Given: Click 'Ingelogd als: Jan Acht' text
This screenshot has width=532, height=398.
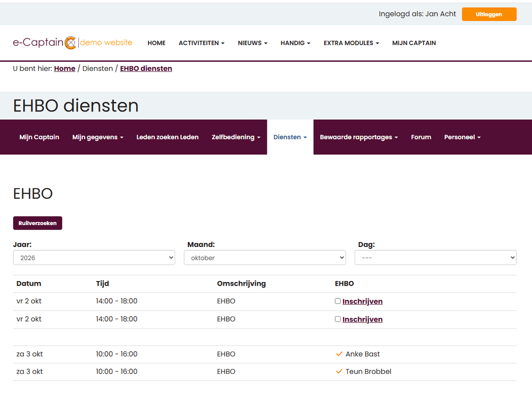Looking at the screenshot, I should 417,14.
